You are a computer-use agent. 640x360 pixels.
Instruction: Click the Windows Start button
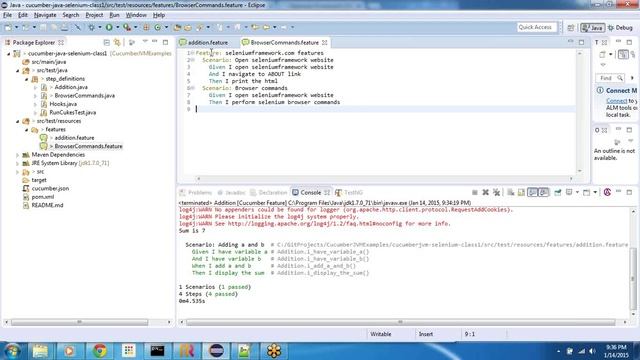coord(12,351)
